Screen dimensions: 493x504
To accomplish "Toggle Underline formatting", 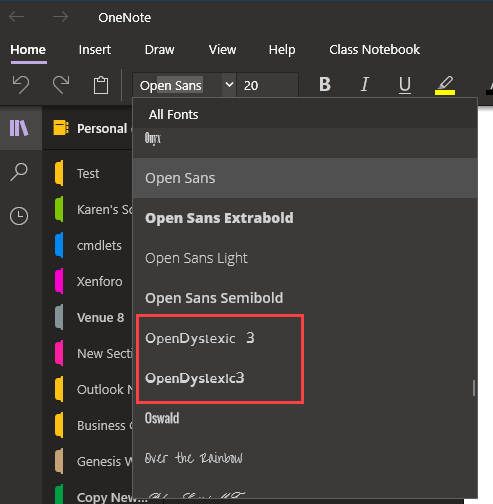I will click(x=405, y=85).
